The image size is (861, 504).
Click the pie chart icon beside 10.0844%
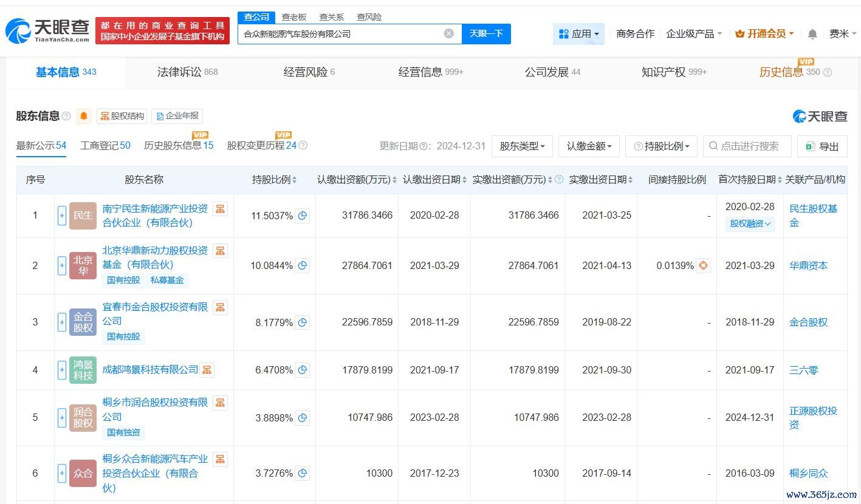click(303, 265)
